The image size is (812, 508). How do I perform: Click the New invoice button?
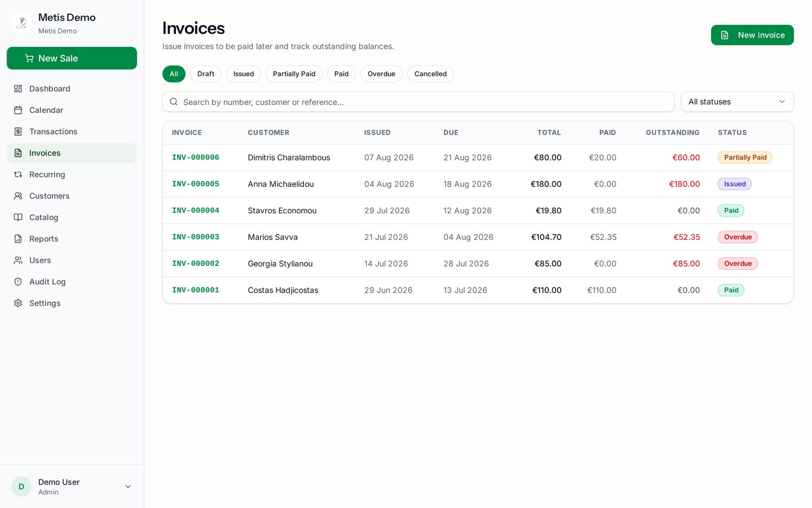752,35
